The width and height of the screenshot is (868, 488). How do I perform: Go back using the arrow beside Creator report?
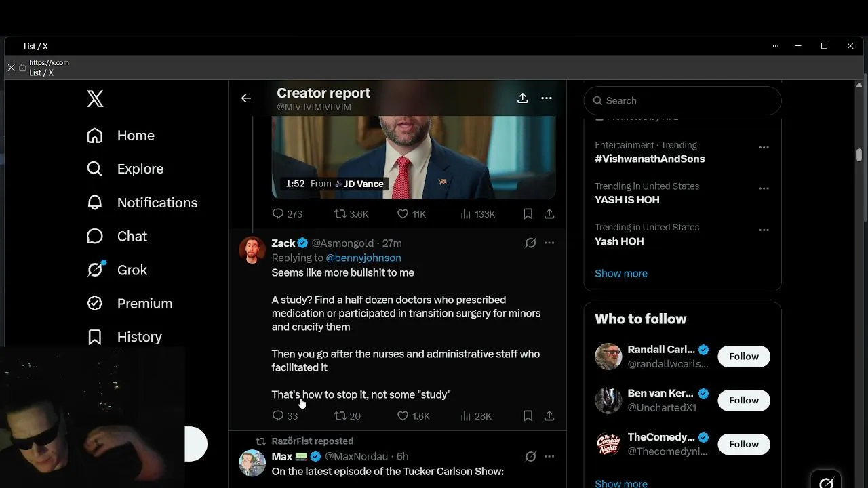point(246,98)
